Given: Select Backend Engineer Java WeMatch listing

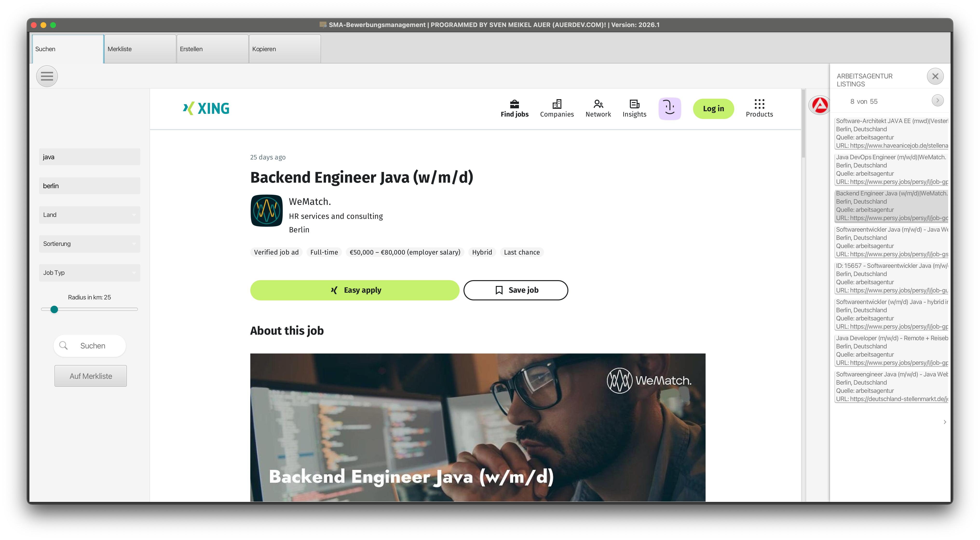Looking at the screenshot, I should pyautogui.click(x=891, y=206).
